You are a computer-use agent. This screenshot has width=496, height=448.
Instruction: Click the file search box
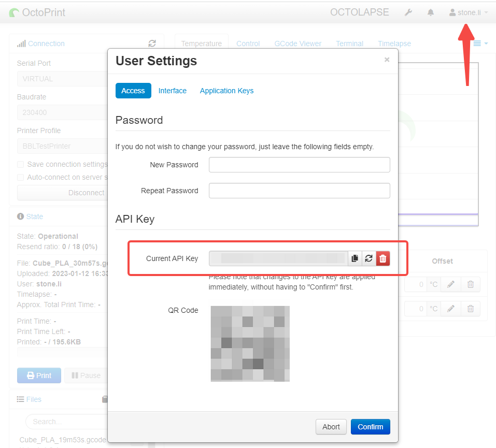[x=66, y=422]
